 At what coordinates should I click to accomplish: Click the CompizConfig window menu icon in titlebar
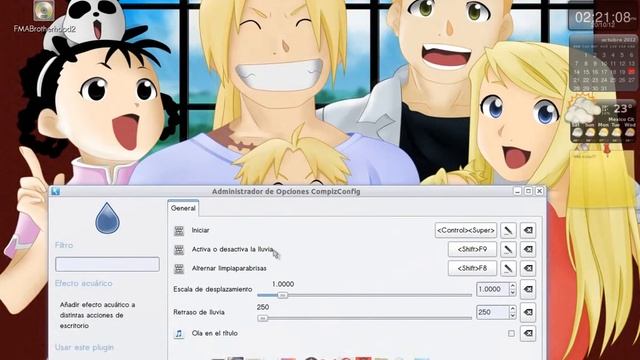[x=56, y=191]
